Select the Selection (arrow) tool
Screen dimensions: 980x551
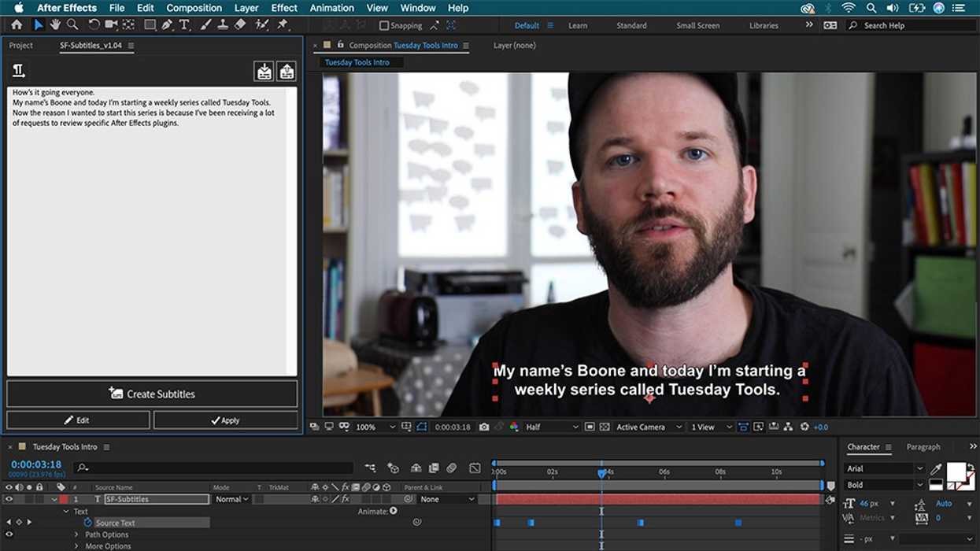38,25
